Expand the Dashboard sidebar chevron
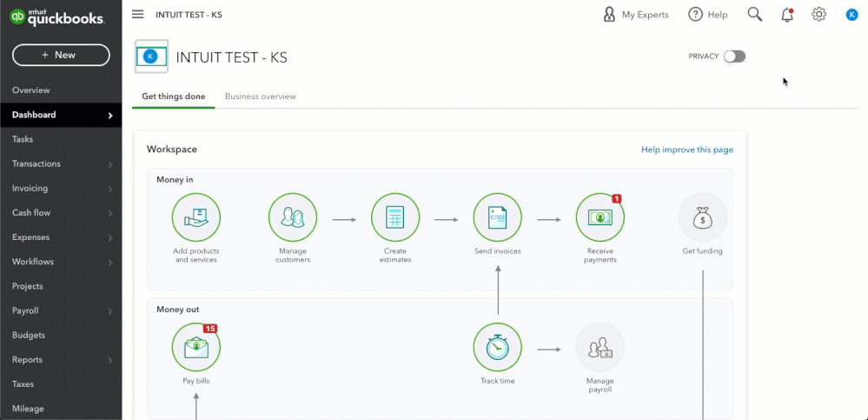868x420 pixels. [x=110, y=116]
